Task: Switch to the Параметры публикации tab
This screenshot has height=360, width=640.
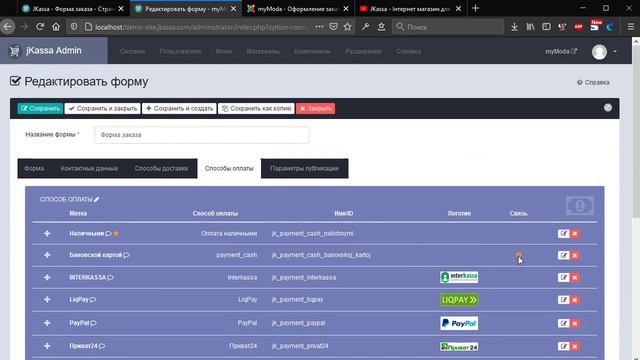Action: 304,168
